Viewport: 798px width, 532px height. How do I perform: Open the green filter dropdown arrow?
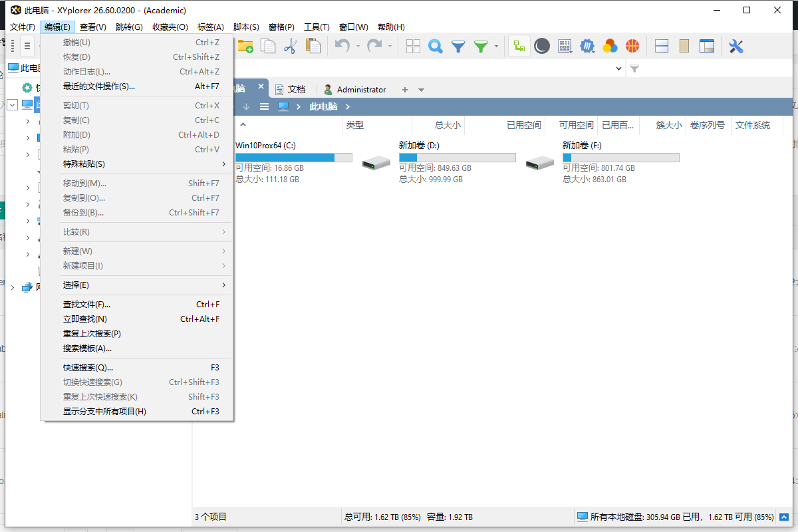[495, 47]
